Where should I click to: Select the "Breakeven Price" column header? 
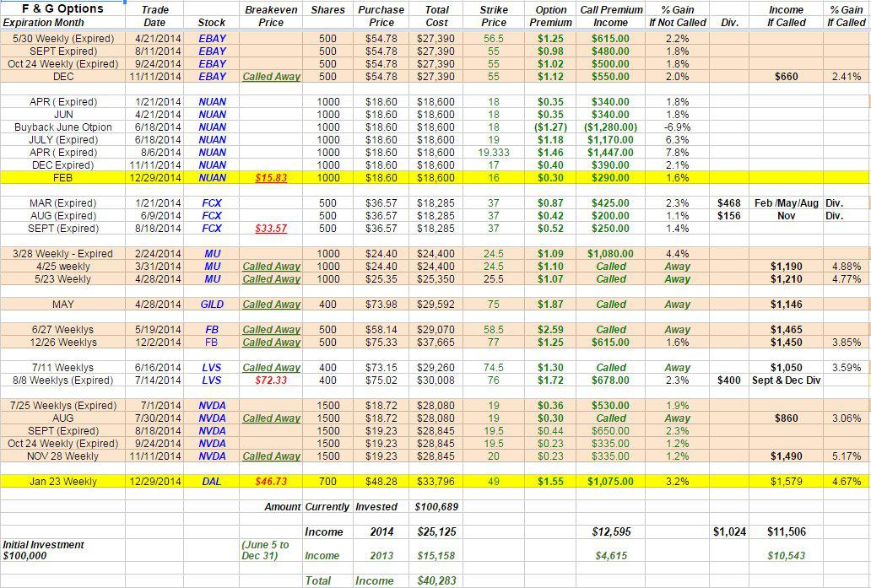271,16
